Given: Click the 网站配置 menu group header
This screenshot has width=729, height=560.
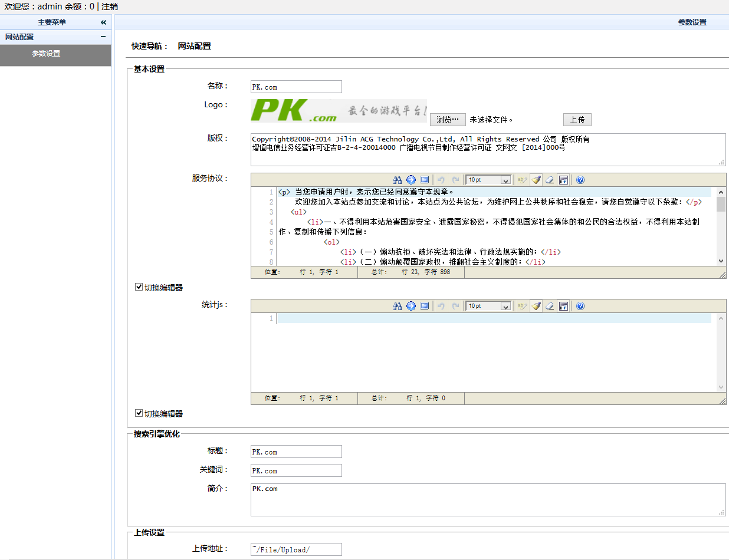Looking at the screenshot, I should [55, 37].
